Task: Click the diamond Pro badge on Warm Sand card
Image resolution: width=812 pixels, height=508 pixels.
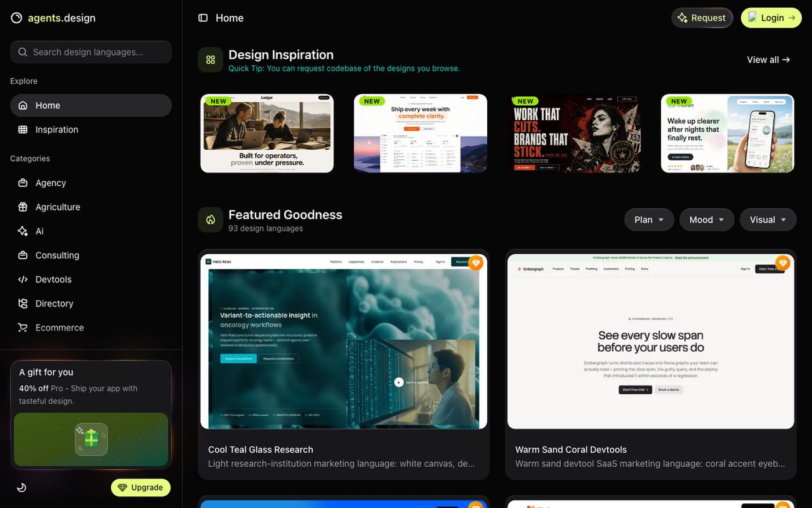Action: pyautogui.click(x=782, y=263)
